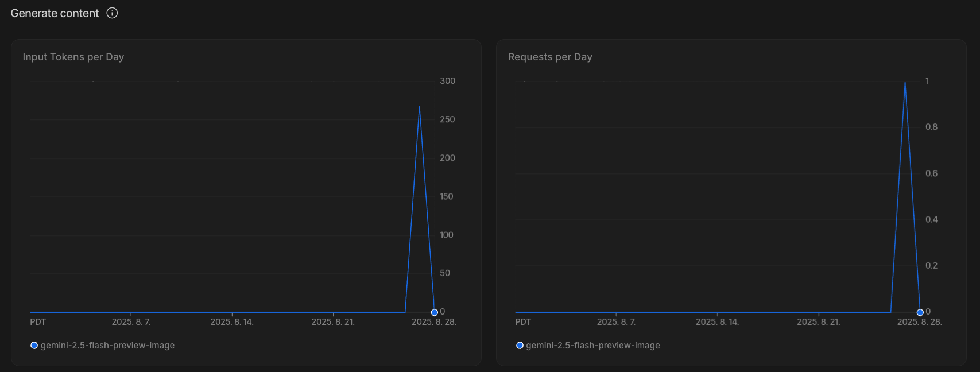Click the Generate content heading
This screenshot has width=980, height=372.
pos(55,13)
